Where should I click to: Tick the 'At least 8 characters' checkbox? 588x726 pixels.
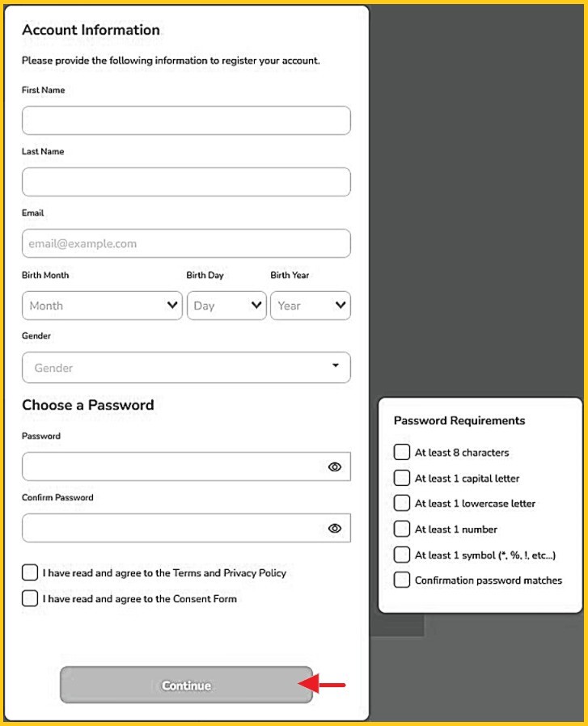[x=402, y=453]
